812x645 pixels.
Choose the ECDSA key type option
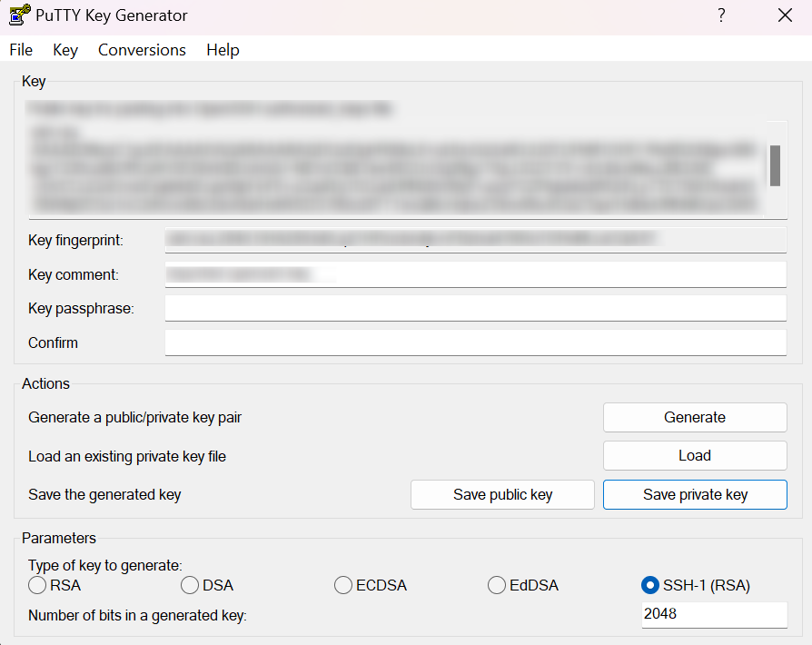pyautogui.click(x=343, y=585)
